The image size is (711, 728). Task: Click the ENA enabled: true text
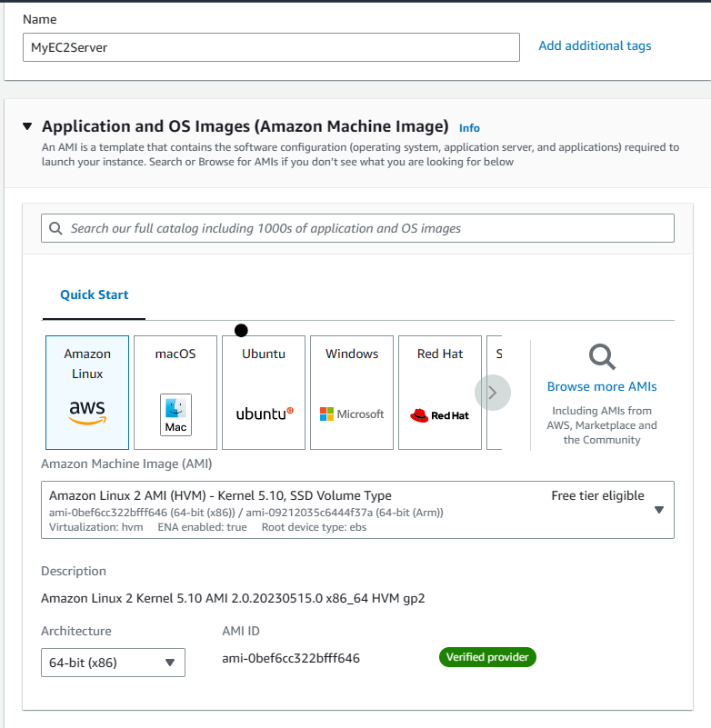(x=202, y=527)
